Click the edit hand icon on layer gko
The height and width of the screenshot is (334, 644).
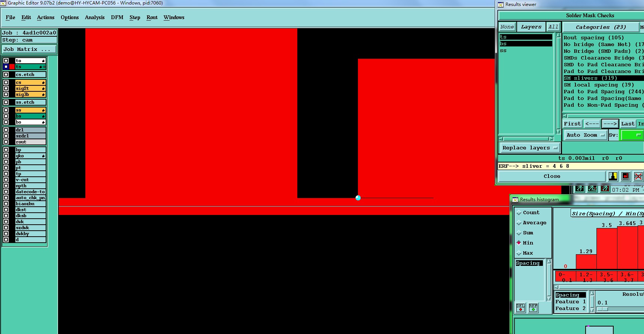pyautogui.click(x=43, y=156)
